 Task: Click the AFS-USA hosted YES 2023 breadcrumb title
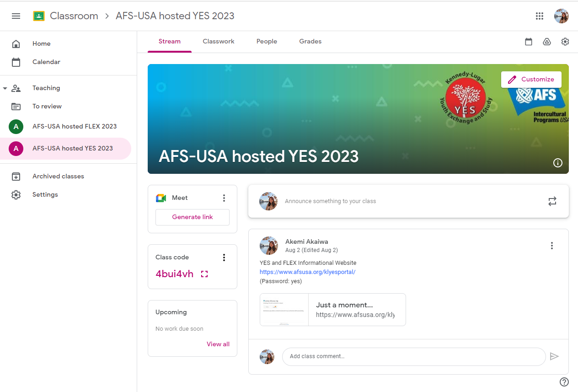pos(175,16)
